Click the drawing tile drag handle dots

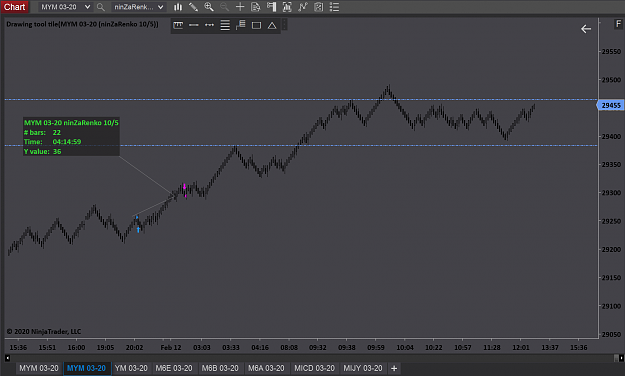[284, 25]
